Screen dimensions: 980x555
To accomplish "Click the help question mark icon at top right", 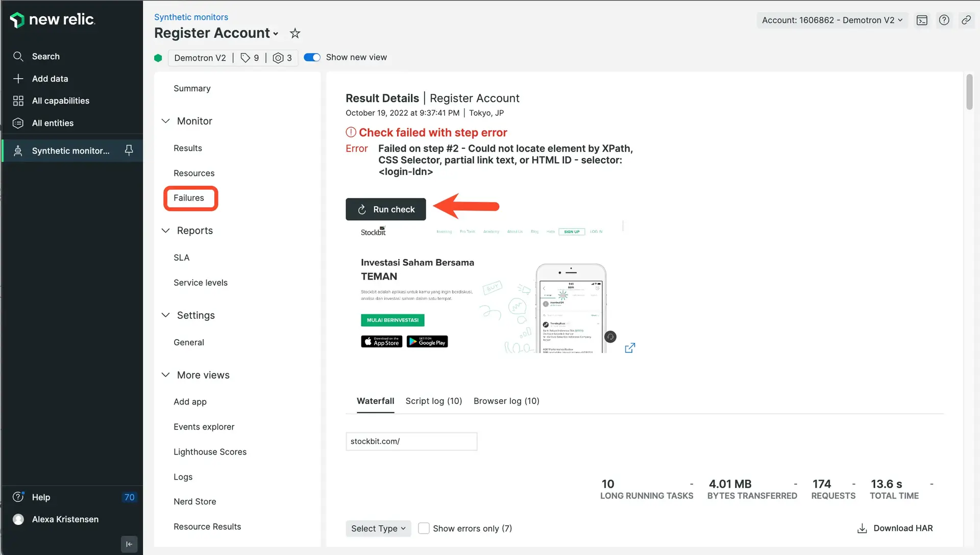I will [944, 20].
